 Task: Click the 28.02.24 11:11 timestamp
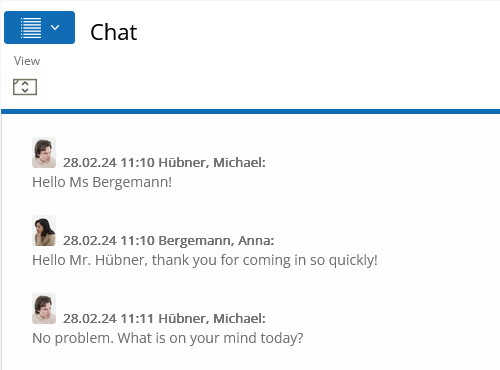108,319
